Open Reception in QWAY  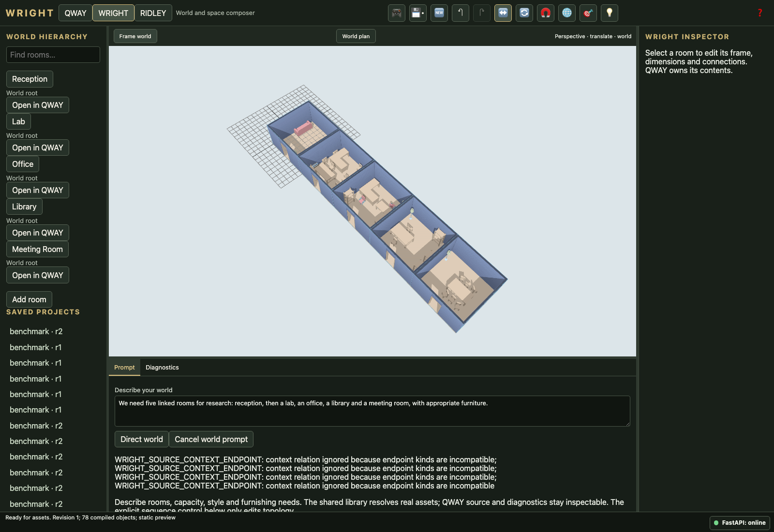[38, 105]
